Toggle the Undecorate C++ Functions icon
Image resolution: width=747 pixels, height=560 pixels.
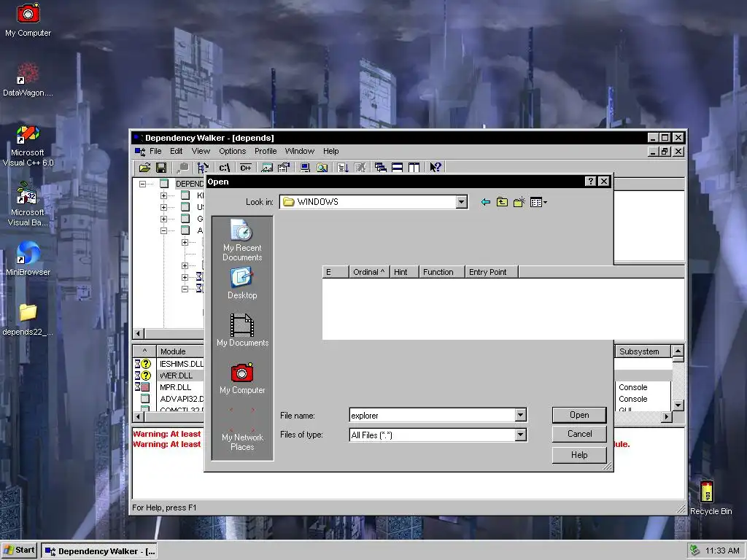pyautogui.click(x=245, y=167)
